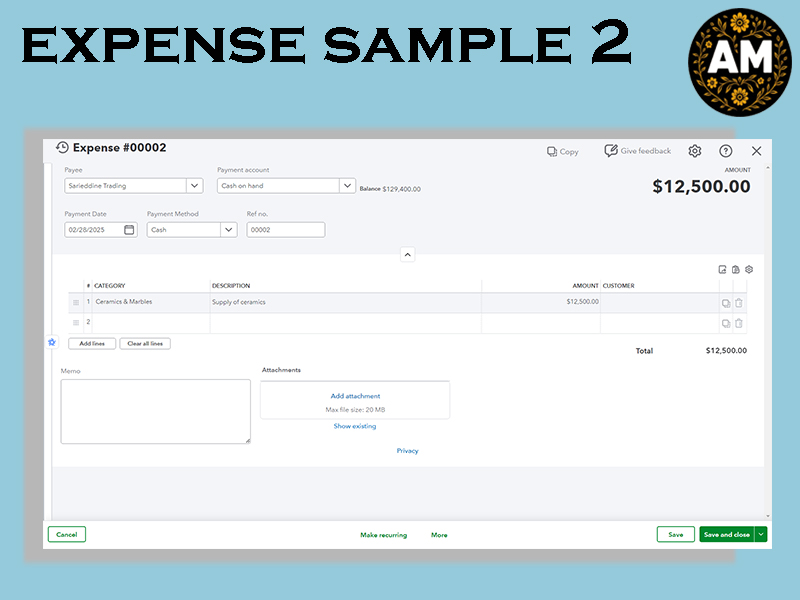Click the blue sparkle assistant icon
Image resolution: width=800 pixels, height=600 pixels.
(52, 342)
